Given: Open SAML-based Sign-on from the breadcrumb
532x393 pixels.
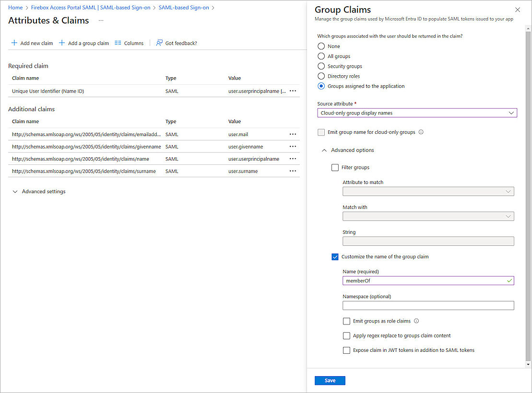Looking at the screenshot, I should (x=184, y=8).
